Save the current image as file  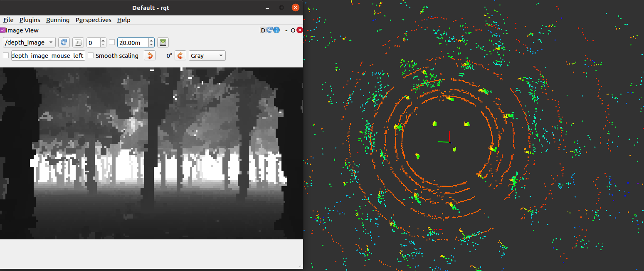(163, 42)
